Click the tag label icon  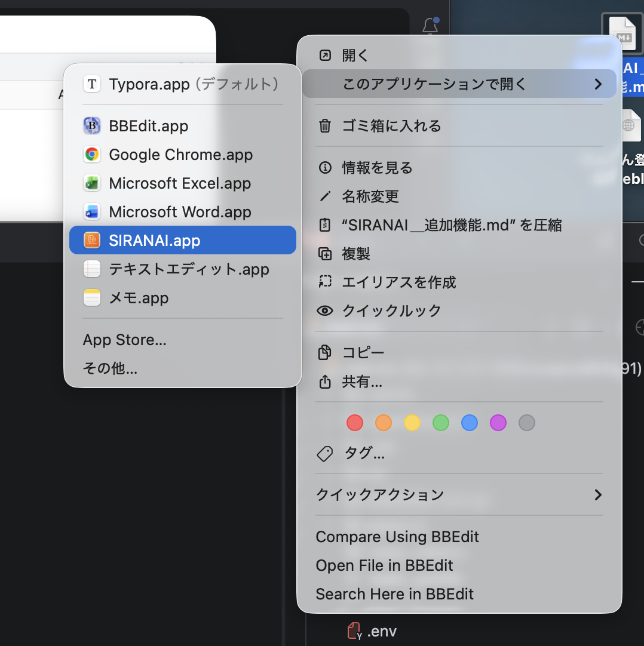(325, 454)
